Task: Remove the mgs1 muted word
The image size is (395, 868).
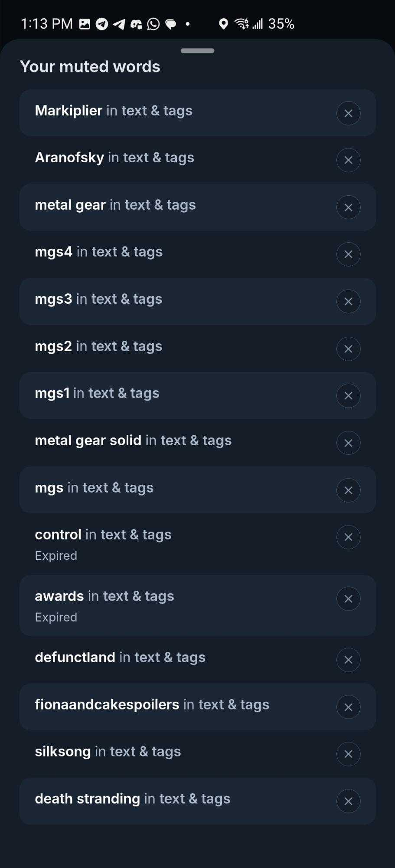Action: point(348,396)
